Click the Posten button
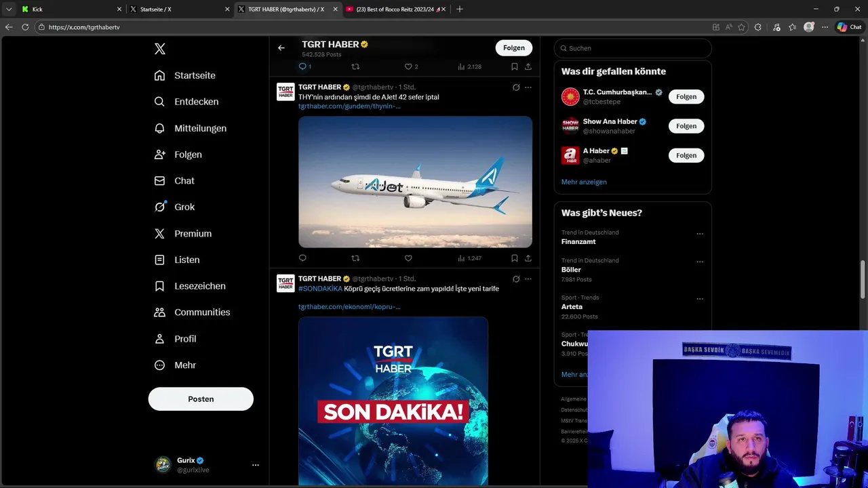The width and height of the screenshot is (868, 488). 201,399
